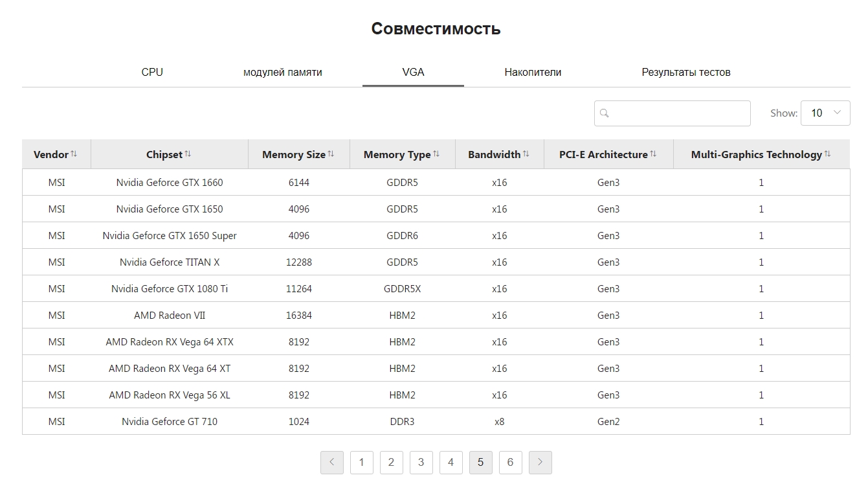Screen dimensions: 868x484
Task: Click the search magnifier icon
Action: click(x=605, y=113)
